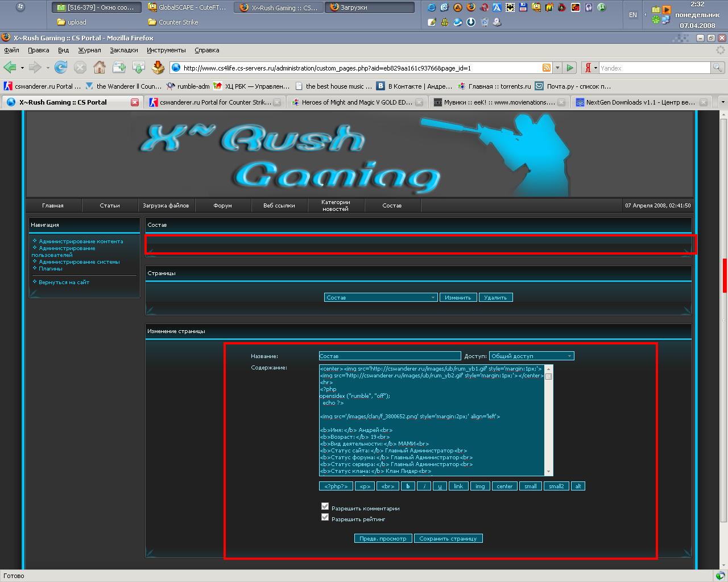Toggle the Разрешить рейтинг checkbox
The image size is (728, 582).
click(x=325, y=517)
